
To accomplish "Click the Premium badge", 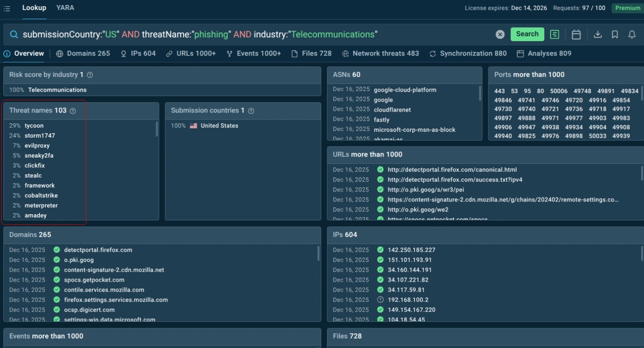I will pyautogui.click(x=627, y=8).
